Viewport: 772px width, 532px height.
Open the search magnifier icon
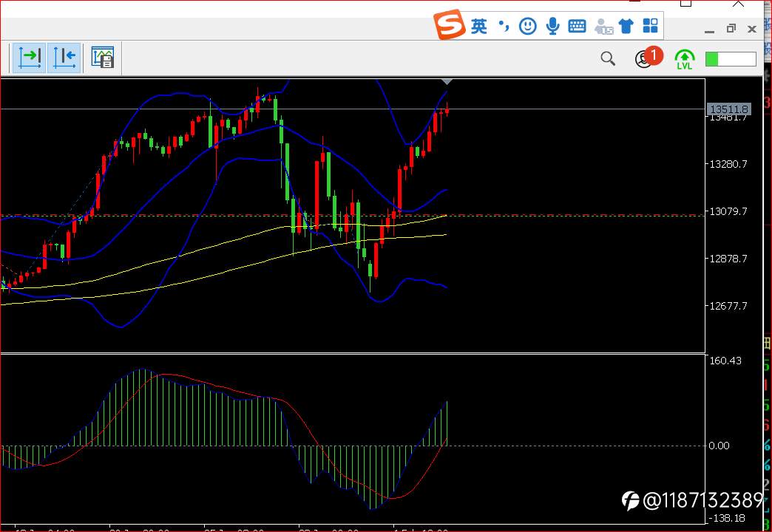[x=608, y=58]
